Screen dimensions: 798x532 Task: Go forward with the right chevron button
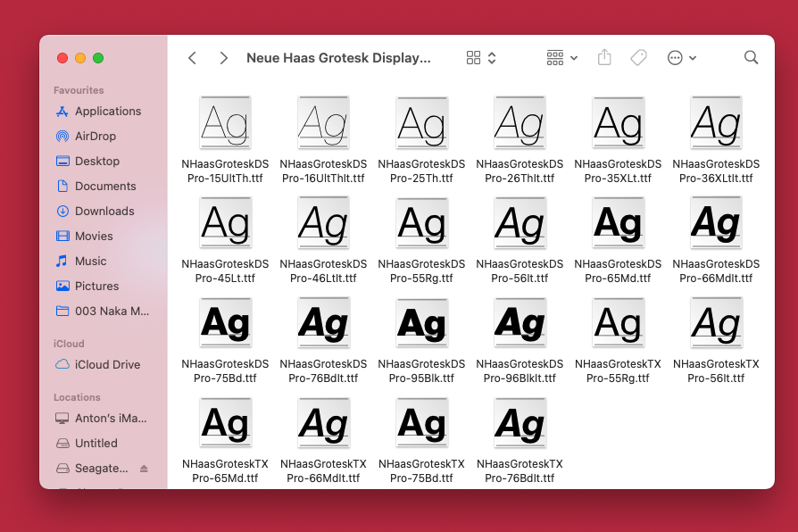click(x=223, y=58)
